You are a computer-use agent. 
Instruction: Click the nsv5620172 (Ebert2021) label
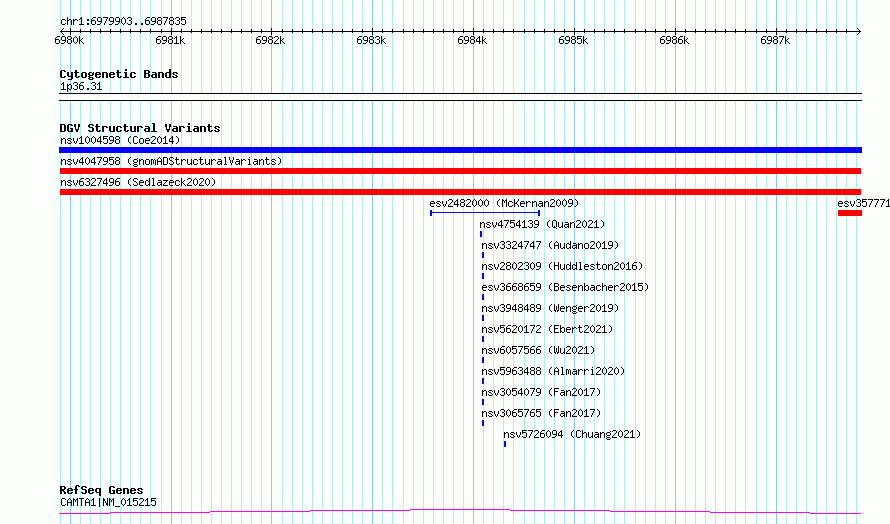pyautogui.click(x=547, y=329)
